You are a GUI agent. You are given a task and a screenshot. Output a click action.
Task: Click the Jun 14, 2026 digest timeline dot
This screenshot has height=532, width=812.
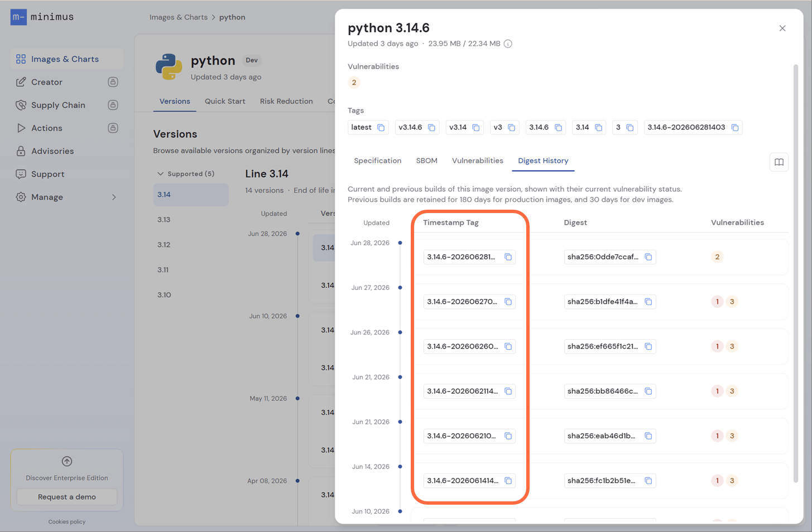(x=400, y=467)
